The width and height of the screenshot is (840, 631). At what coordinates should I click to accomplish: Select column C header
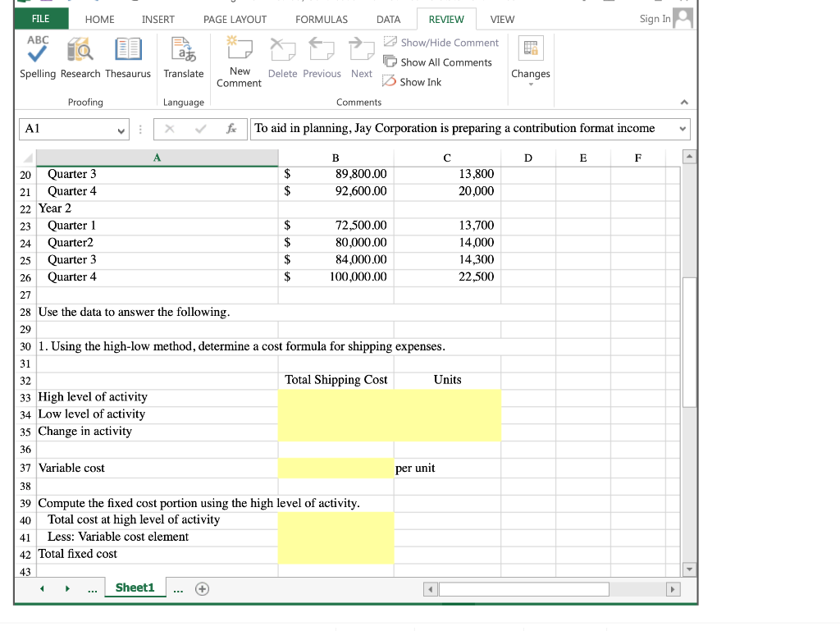(x=447, y=158)
